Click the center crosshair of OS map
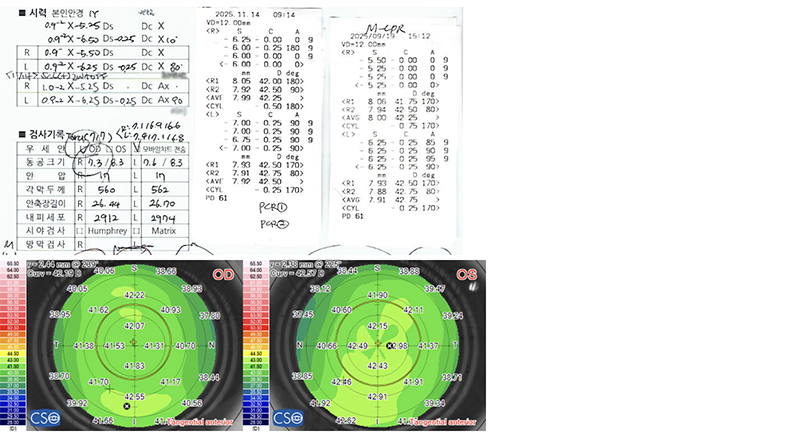 [x=378, y=344]
